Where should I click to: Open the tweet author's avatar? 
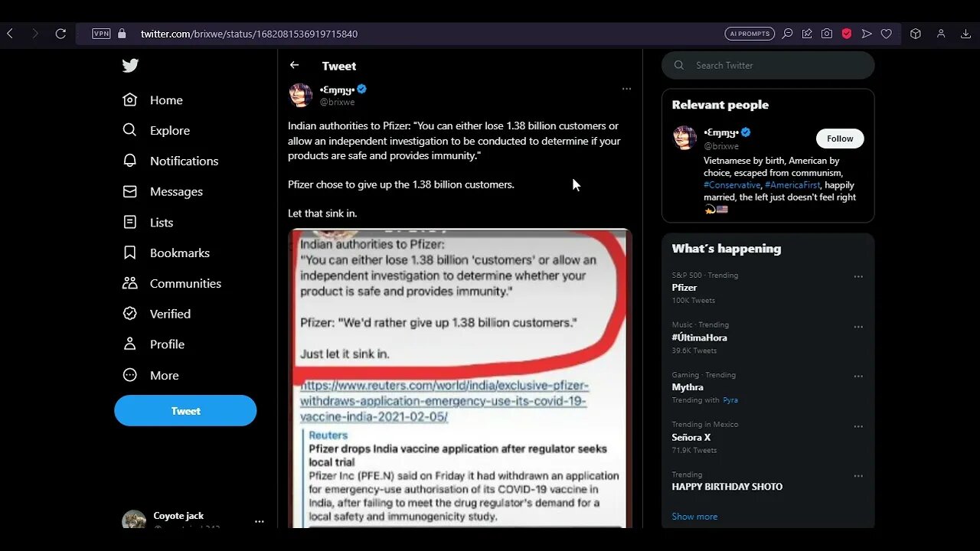pyautogui.click(x=300, y=95)
